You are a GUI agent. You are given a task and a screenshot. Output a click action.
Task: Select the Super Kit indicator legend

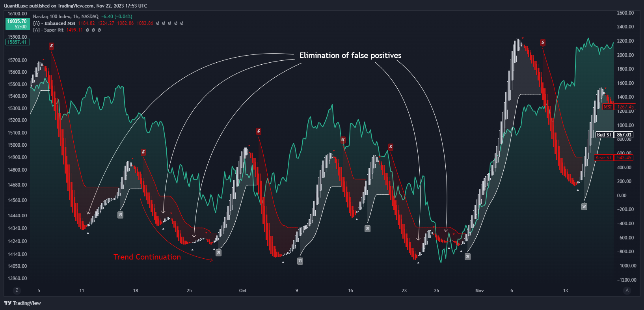(48, 30)
